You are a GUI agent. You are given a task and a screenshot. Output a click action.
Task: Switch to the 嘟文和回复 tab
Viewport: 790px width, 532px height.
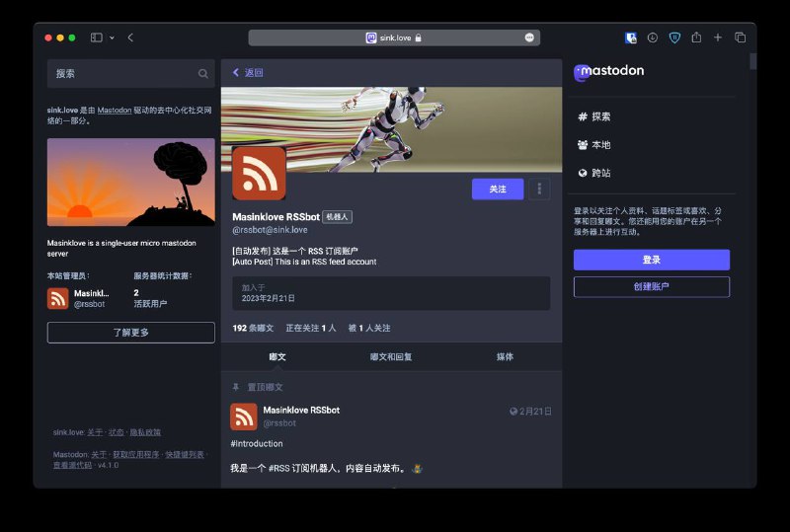391,356
